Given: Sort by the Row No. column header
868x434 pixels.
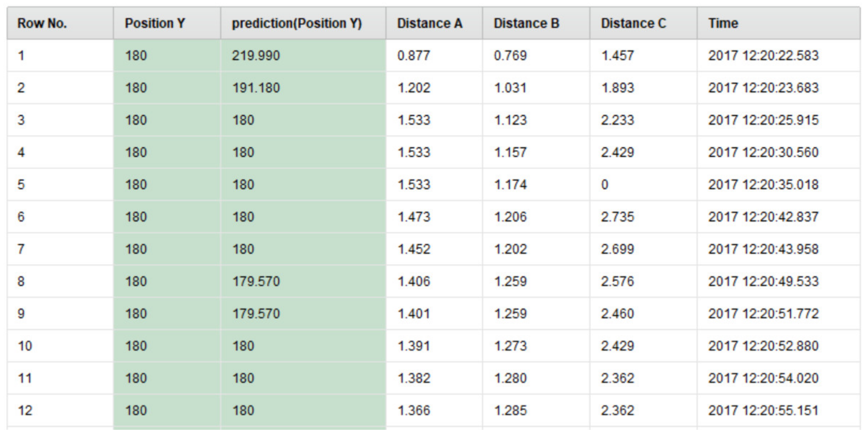Looking at the screenshot, I should [x=60, y=23].
